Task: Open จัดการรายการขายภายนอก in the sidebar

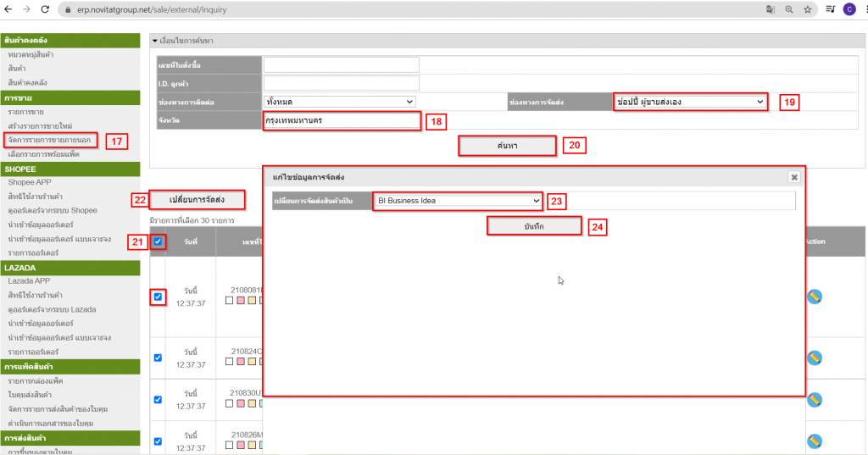Action: coord(50,138)
